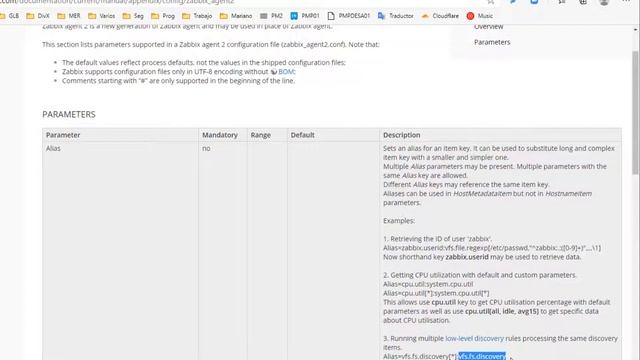
Task: Click '2. Getting CPU utilization' example line
Action: (x=480, y=275)
